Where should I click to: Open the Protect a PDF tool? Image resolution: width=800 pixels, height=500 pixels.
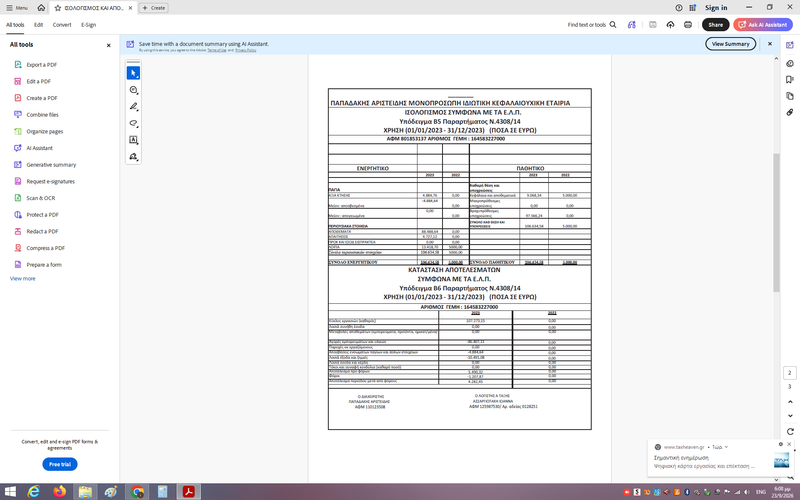pyautogui.click(x=36, y=215)
